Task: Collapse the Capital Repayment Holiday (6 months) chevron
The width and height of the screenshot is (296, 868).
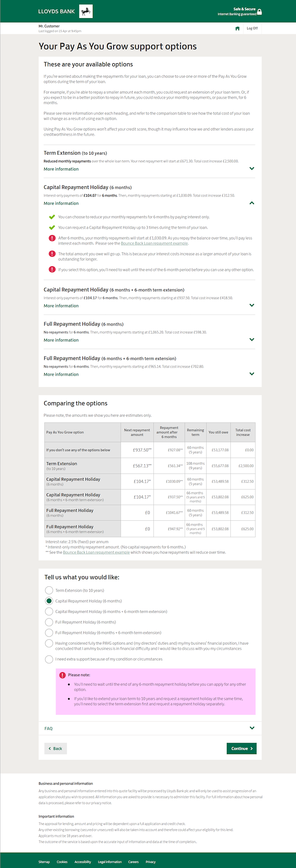Action: pos(252,203)
